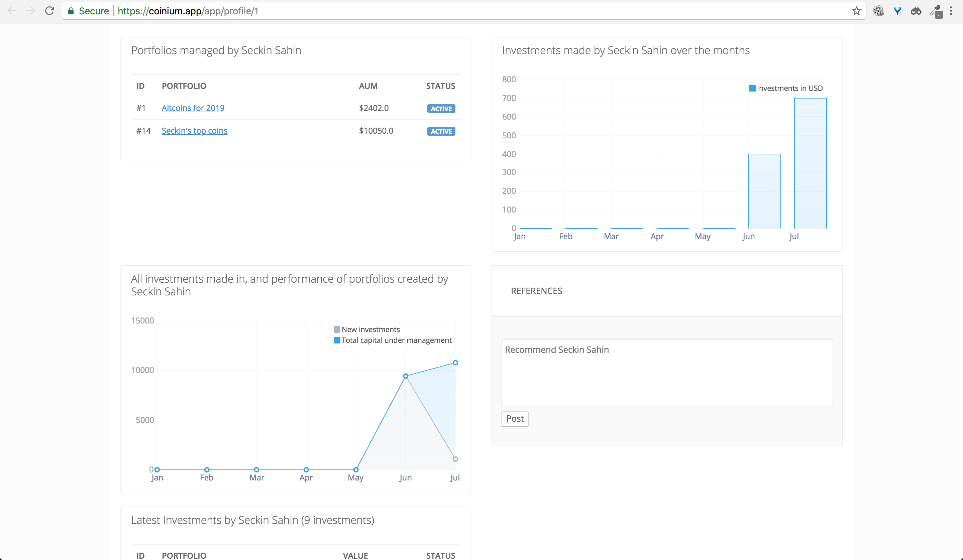The height and width of the screenshot is (560, 963).
Task: Open 'Seckin's top coins' portfolio link
Action: [x=194, y=131]
